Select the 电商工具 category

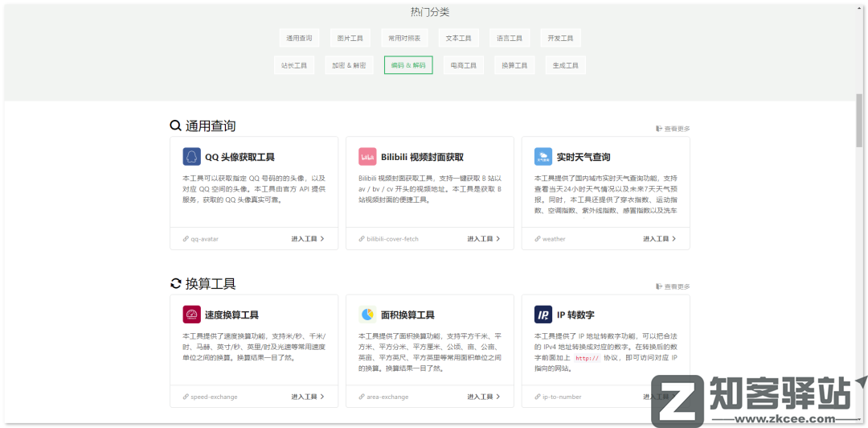(464, 65)
